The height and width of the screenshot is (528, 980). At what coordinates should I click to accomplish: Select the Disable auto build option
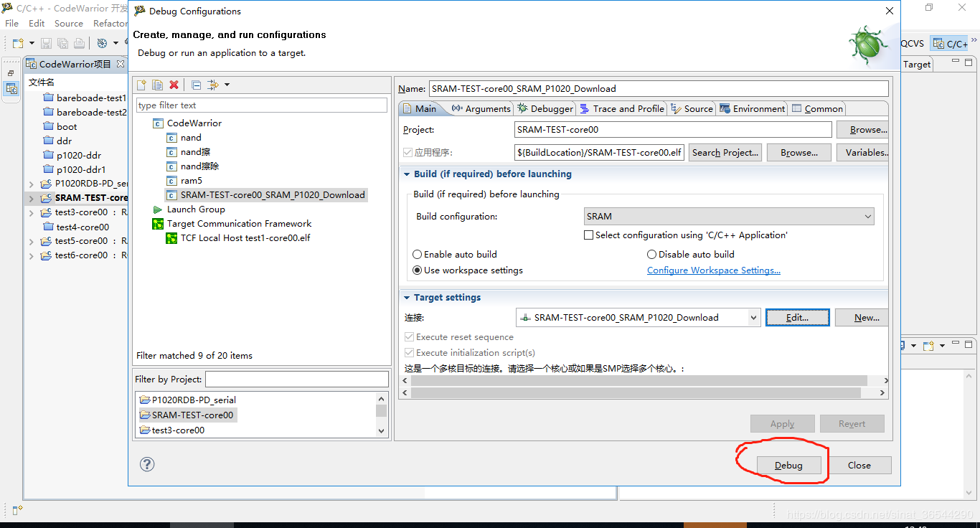[652, 255]
